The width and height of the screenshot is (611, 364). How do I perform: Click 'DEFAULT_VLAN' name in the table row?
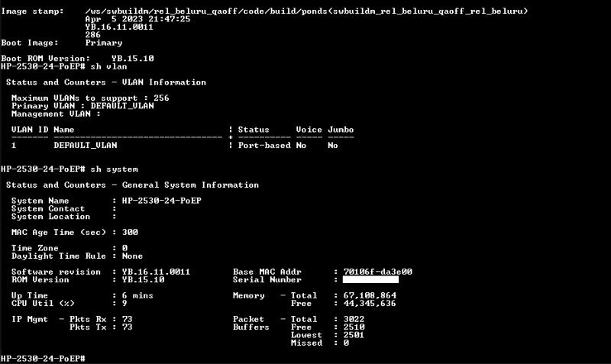point(86,145)
